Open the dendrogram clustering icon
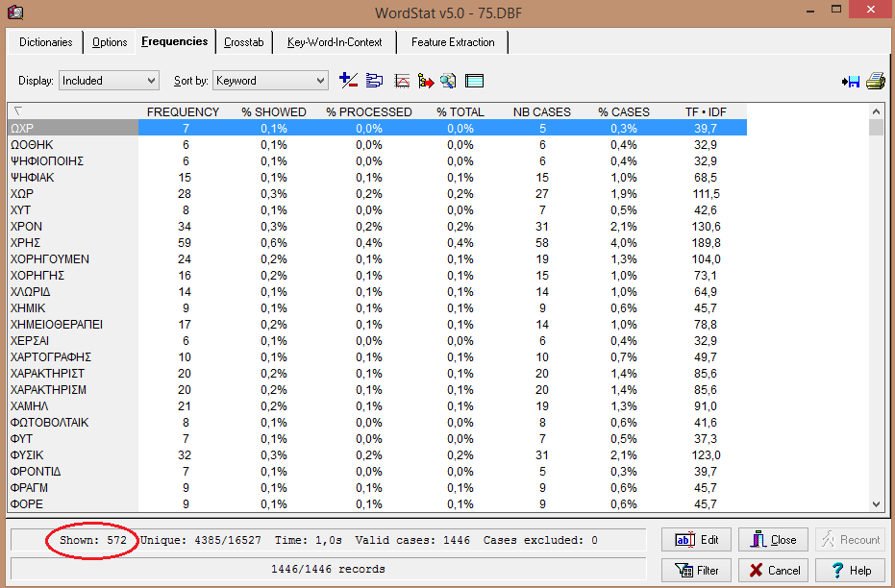Screen dimensions: 895x588 pos(375,81)
